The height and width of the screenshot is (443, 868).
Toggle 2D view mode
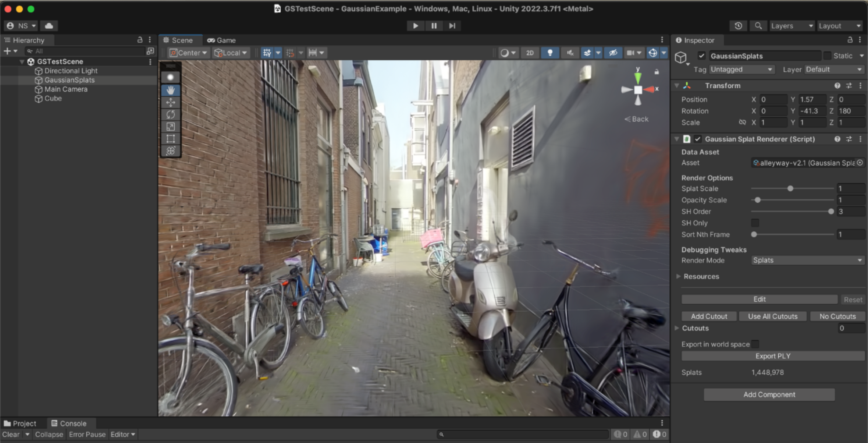tap(530, 53)
